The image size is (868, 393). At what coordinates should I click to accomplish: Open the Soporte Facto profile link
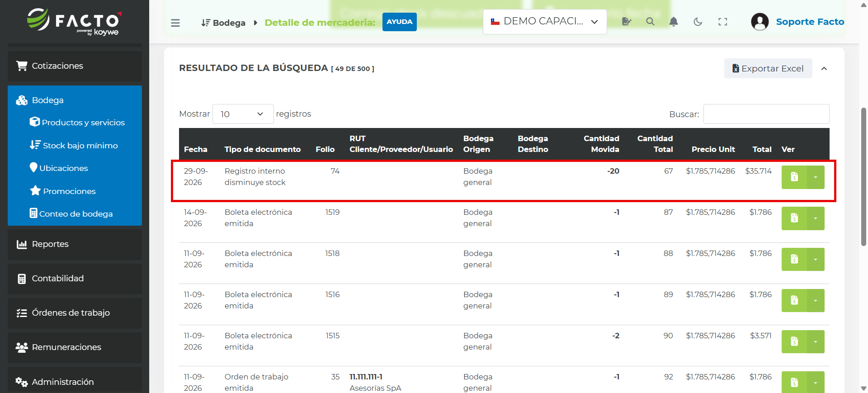[x=810, y=22]
